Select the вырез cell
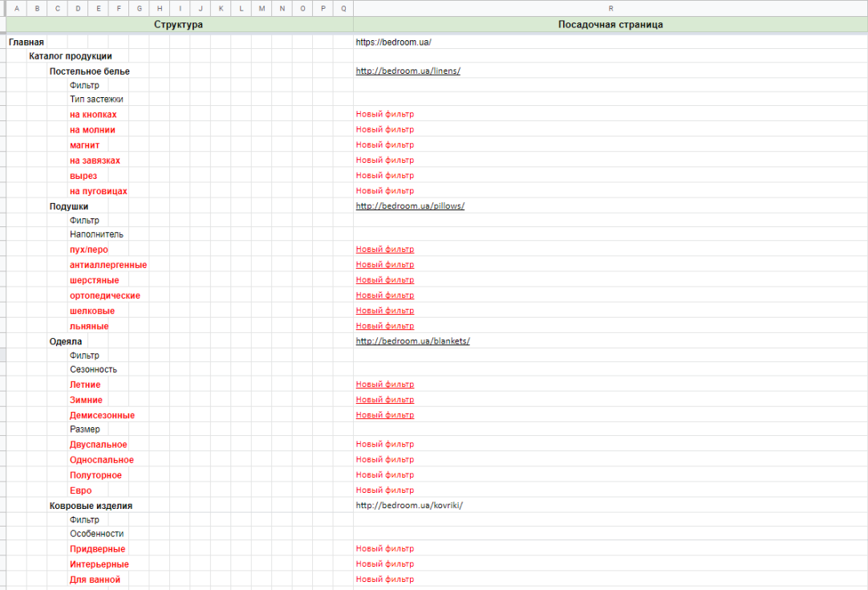Screen dimensions: 868x590 (83, 176)
